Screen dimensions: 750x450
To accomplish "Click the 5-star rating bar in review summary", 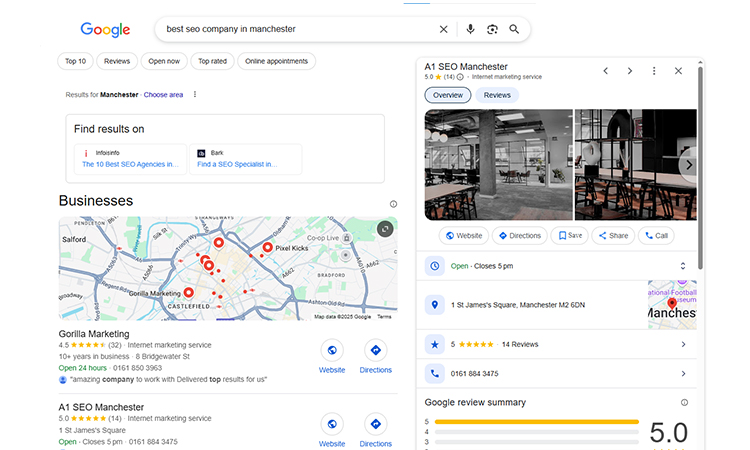I will (537, 422).
